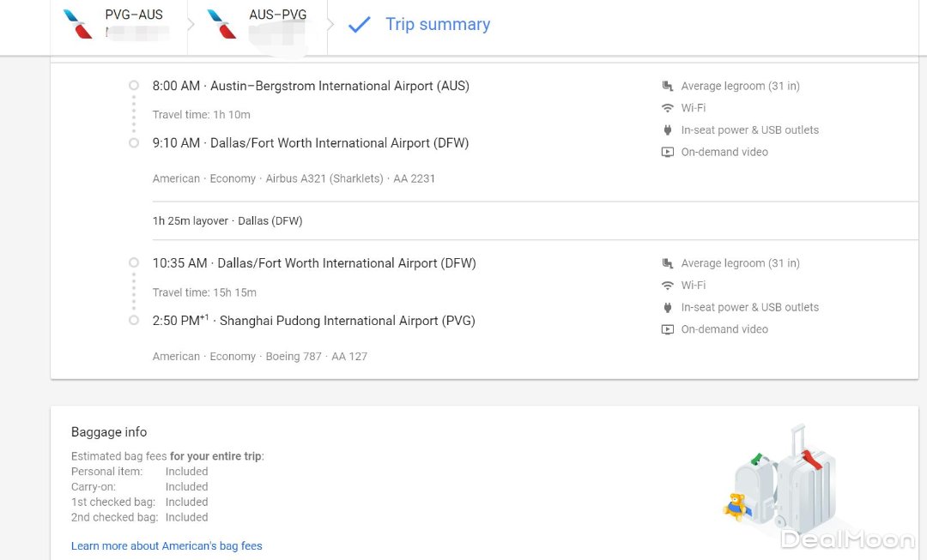This screenshot has width=927, height=560.
Task: Click the 8:00 AM Austin departure stop marker
Action: 134,86
